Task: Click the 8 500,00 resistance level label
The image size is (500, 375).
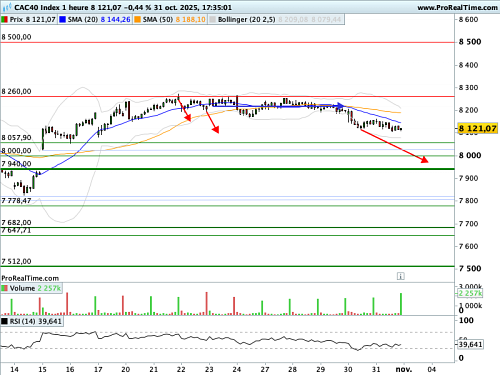Action: point(16,37)
